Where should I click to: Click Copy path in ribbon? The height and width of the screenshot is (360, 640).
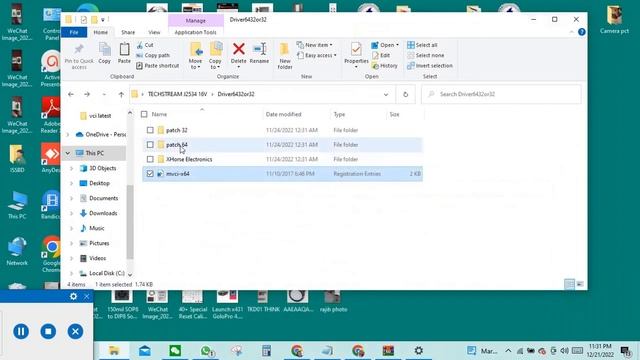click(x=153, y=55)
